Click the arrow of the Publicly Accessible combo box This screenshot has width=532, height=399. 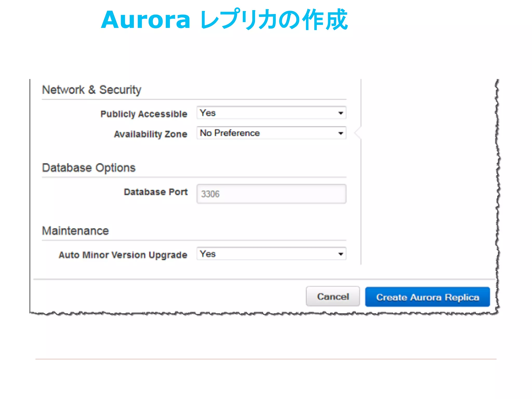coord(341,113)
